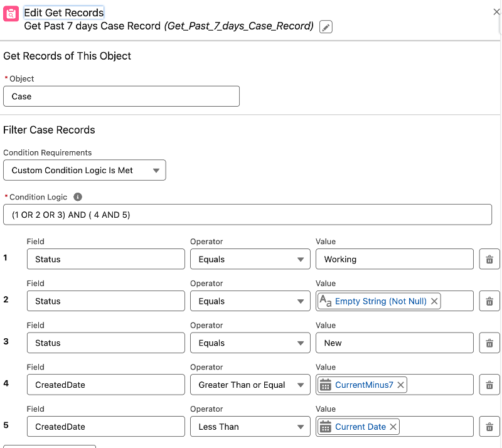Viewport: 502px width, 448px height.
Task: Select the Empty String (Not Null) pill text
Action: tap(381, 301)
